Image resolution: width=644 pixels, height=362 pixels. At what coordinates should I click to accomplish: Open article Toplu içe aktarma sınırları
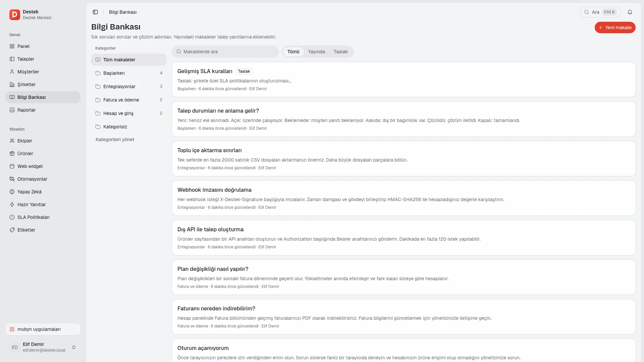tap(404, 159)
